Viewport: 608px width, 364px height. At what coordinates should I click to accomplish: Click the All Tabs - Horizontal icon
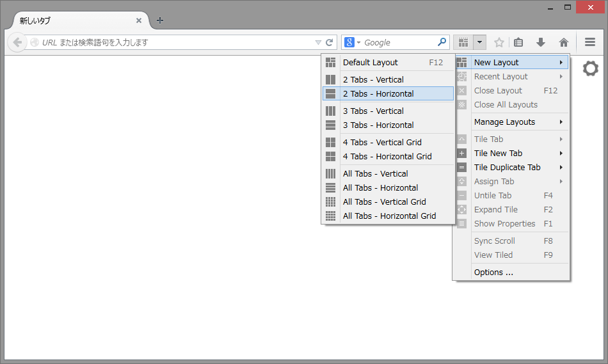pyautogui.click(x=330, y=187)
